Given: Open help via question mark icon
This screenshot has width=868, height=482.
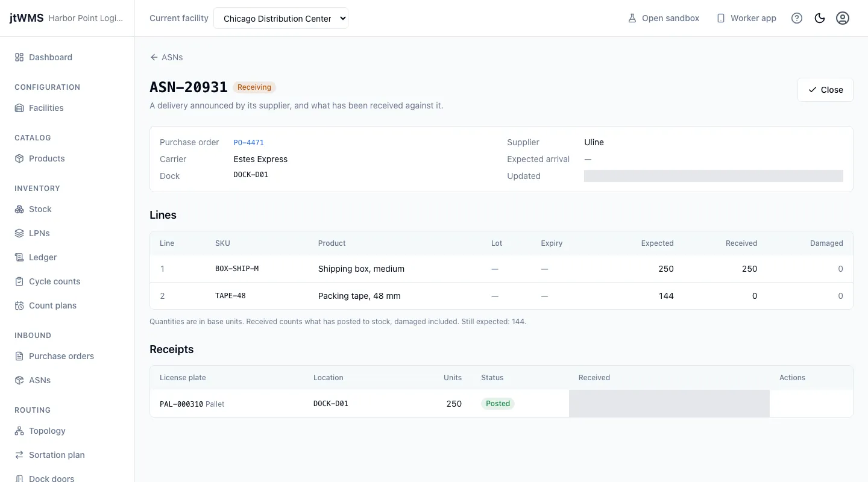Looking at the screenshot, I should 797,18.
